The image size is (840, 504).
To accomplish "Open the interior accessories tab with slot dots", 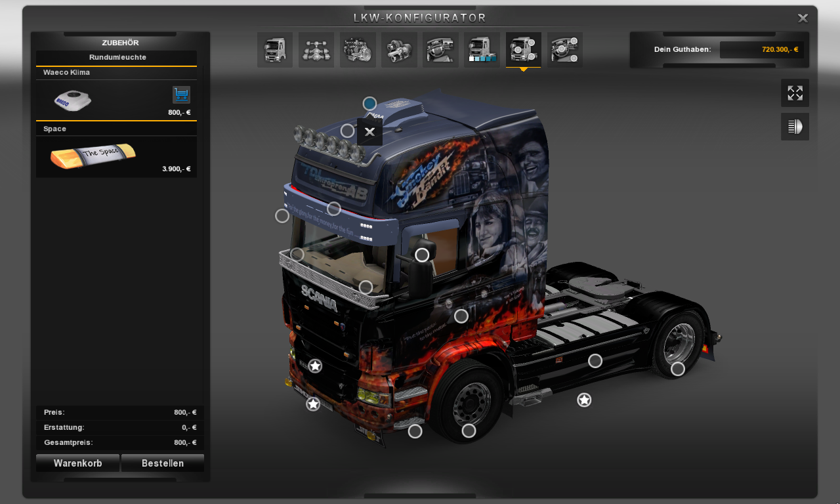I will (x=565, y=50).
